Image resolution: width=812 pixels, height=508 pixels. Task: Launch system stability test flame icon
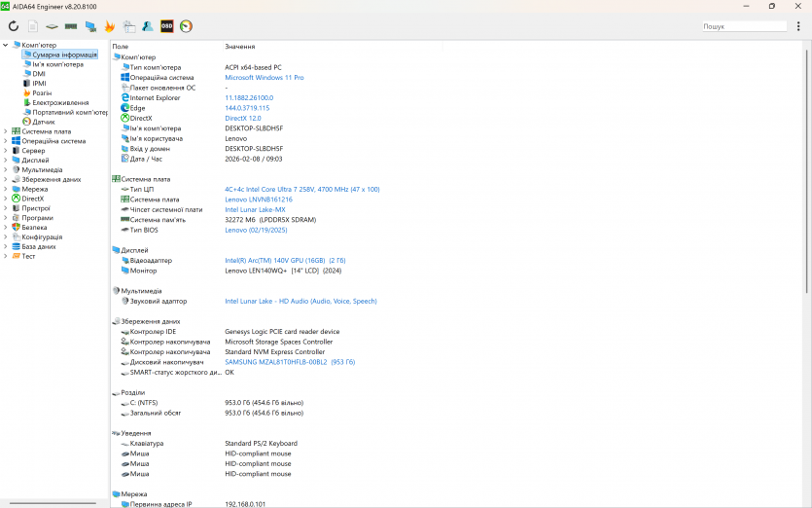click(x=110, y=26)
